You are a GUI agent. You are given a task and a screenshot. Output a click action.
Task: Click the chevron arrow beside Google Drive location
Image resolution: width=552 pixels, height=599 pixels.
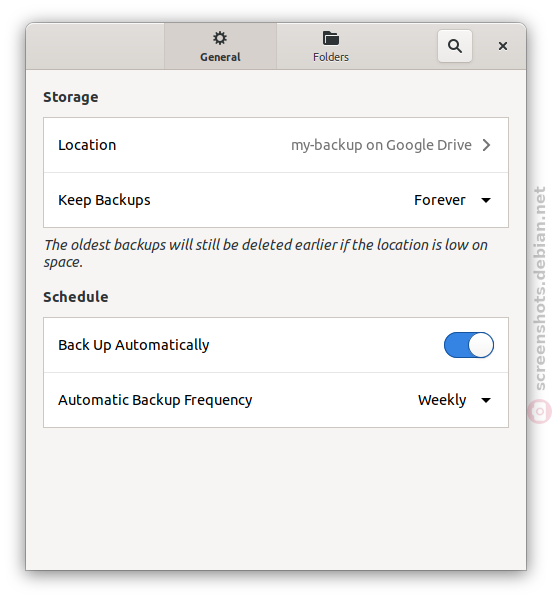486,145
